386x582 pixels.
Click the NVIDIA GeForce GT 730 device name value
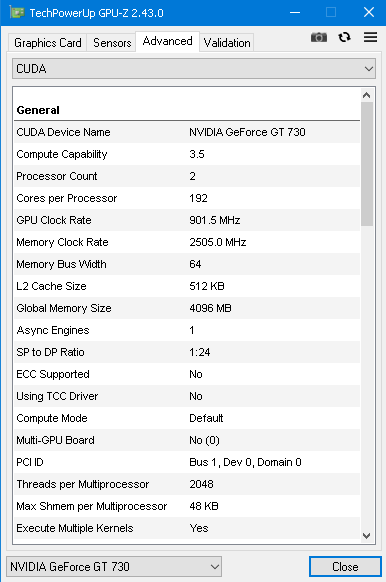pos(247,132)
